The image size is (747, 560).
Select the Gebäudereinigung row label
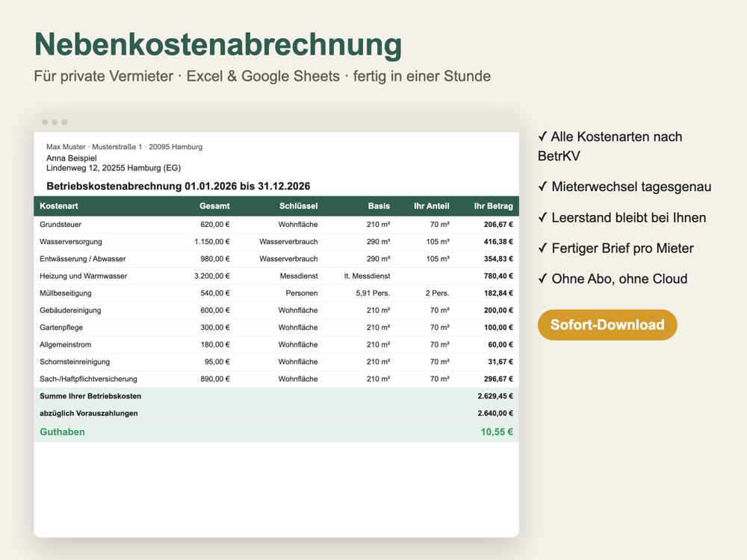[x=70, y=310]
